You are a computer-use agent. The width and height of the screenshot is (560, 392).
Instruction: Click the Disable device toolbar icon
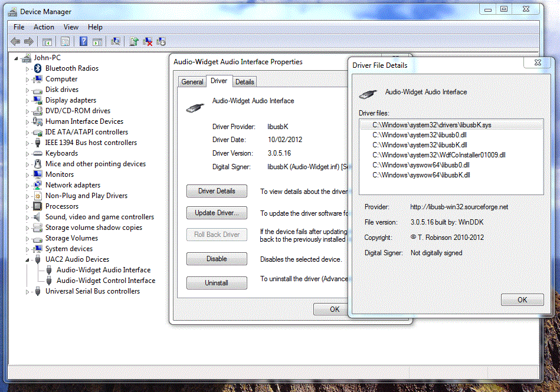[x=161, y=42]
